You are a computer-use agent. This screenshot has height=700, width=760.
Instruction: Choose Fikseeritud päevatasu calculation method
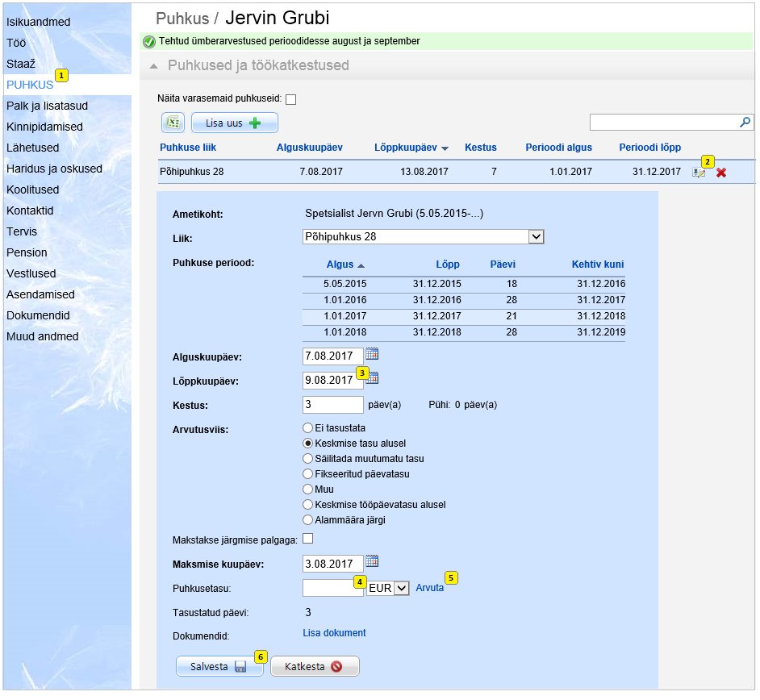tap(307, 473)
